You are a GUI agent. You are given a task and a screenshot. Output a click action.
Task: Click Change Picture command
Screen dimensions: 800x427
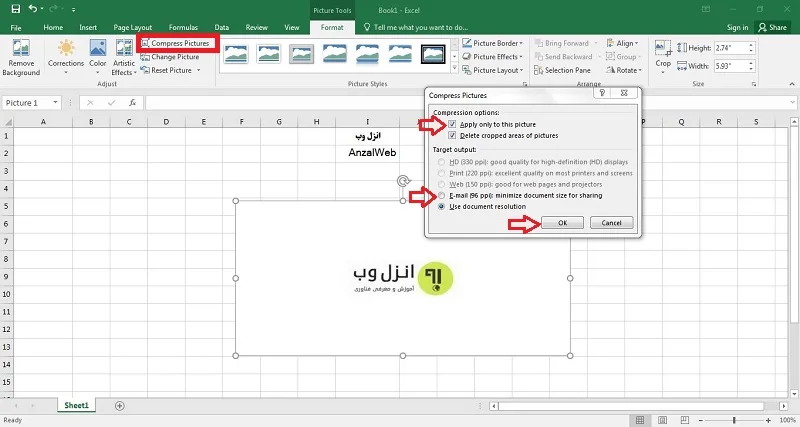point(170,57)
